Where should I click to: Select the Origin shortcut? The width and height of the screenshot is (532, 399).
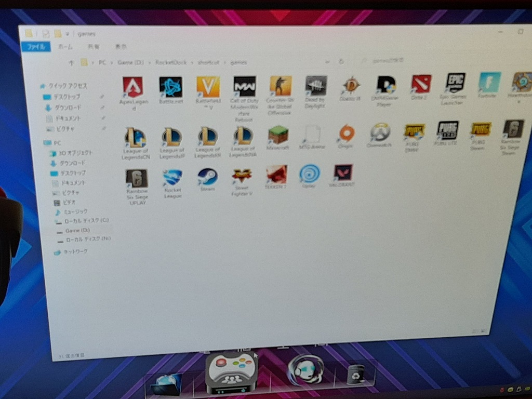(x=345, y=136)
